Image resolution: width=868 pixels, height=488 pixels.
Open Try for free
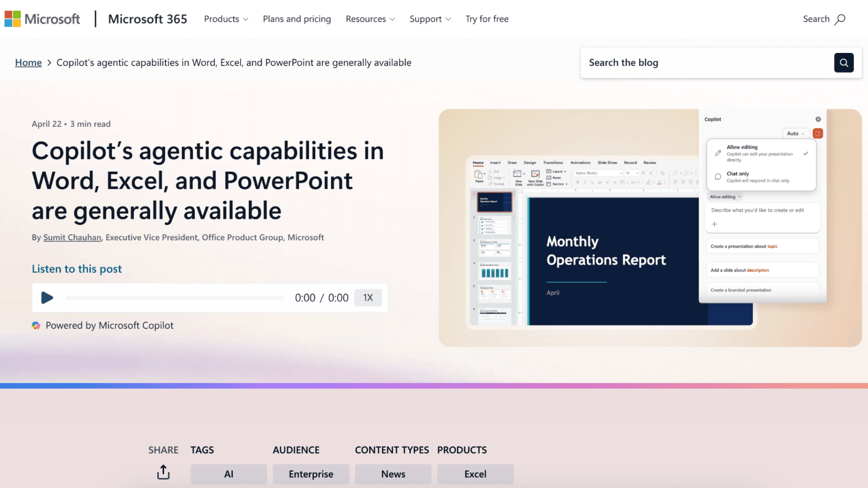click(487, 19)
